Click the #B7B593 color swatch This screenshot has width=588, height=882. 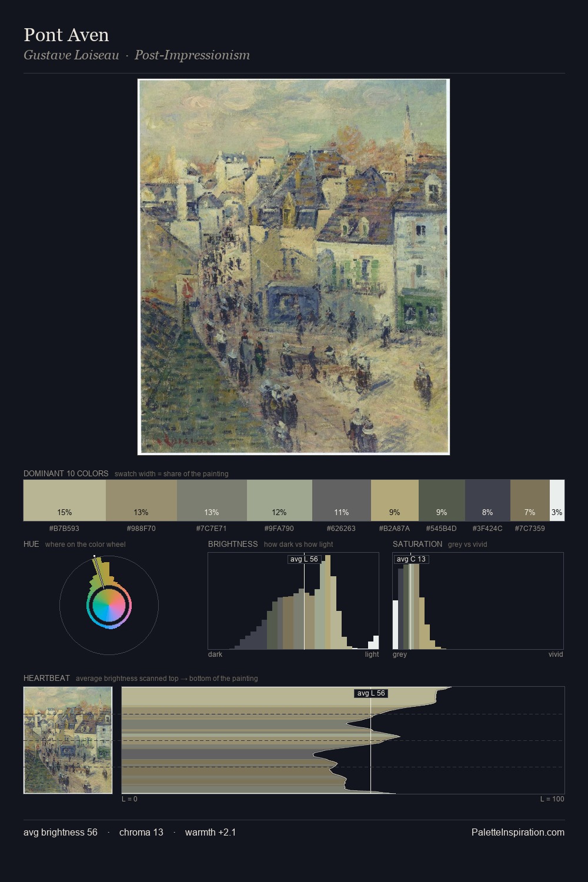[x=65, y=500]
